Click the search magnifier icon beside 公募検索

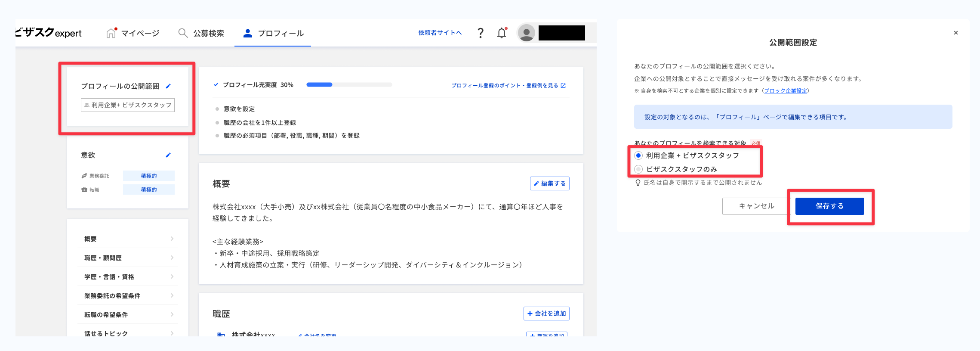coord(183,33)
